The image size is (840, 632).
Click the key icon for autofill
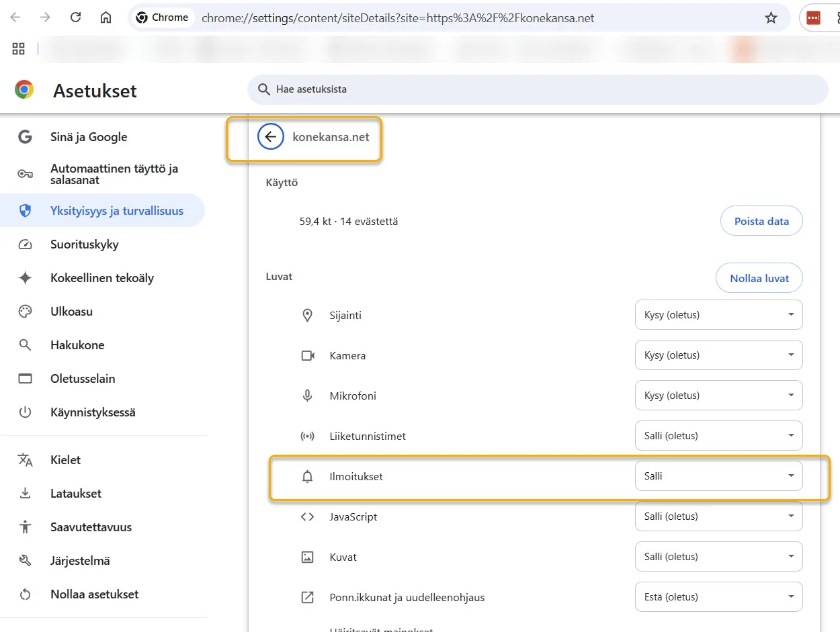coord(25,175)
